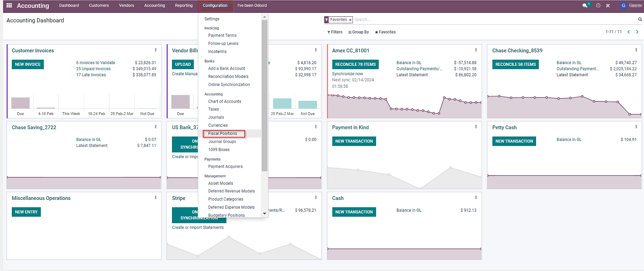The width and height of the screenshot is (644, 271).
Task: Select Journals menu entry
Action: pos(216,117)
